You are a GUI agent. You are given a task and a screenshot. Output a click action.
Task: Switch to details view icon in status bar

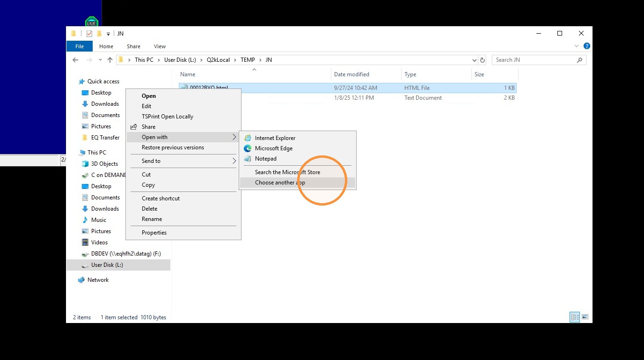click(x=575, y=317)
